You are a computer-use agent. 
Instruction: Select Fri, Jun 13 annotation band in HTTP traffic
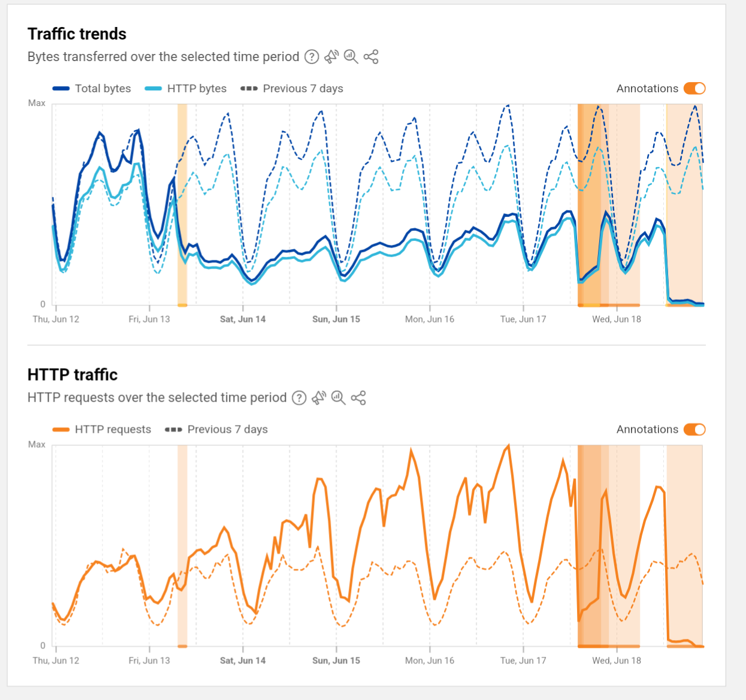[x=182, y=545]
